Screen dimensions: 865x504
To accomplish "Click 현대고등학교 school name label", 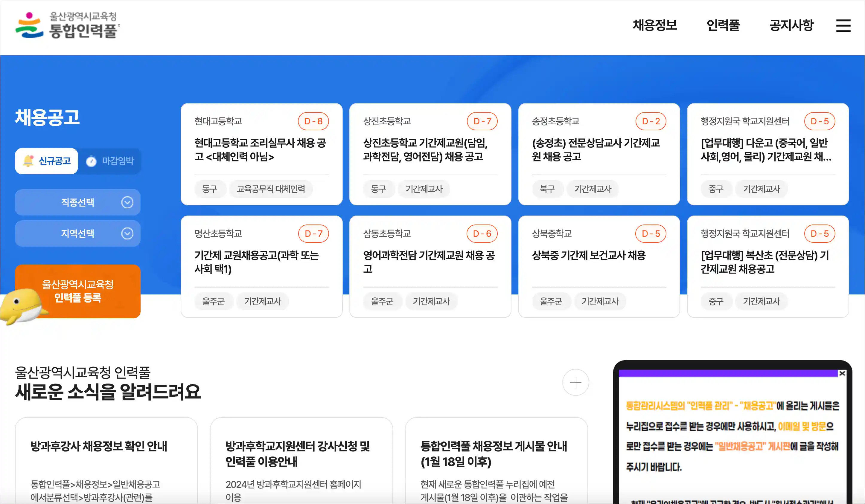I will click(218, 121).
